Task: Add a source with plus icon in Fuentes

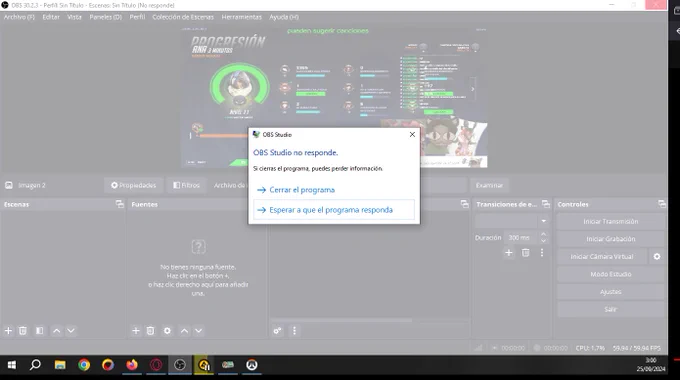Action: pyautogui.click(x=136, y=331)
